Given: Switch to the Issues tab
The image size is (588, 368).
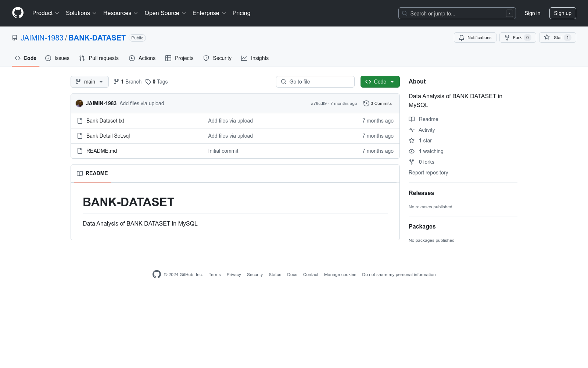Looking at the screenshot, I should pos(57,58).
